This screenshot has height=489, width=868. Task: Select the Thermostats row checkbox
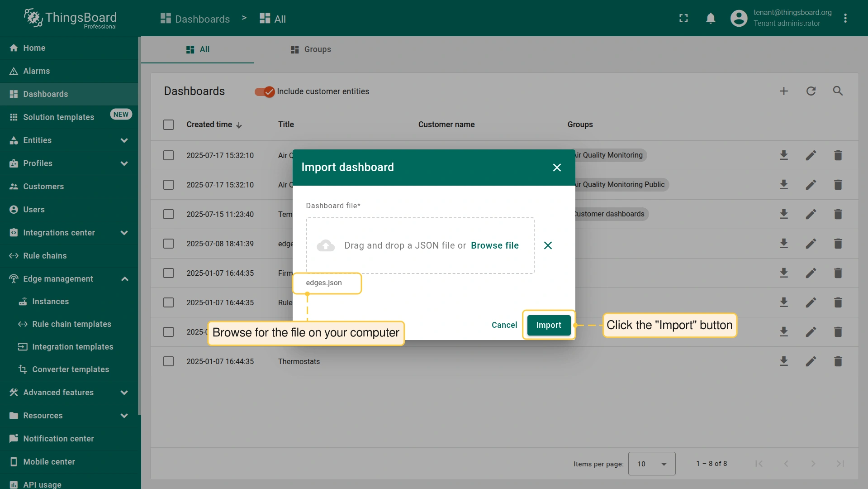point(168,361)
